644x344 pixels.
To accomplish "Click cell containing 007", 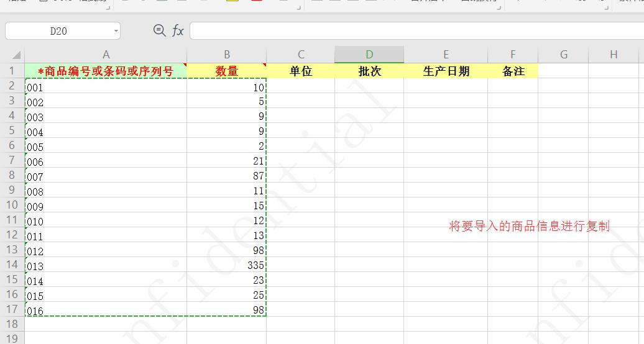I will pyautogui.click(x=106, y=175).
